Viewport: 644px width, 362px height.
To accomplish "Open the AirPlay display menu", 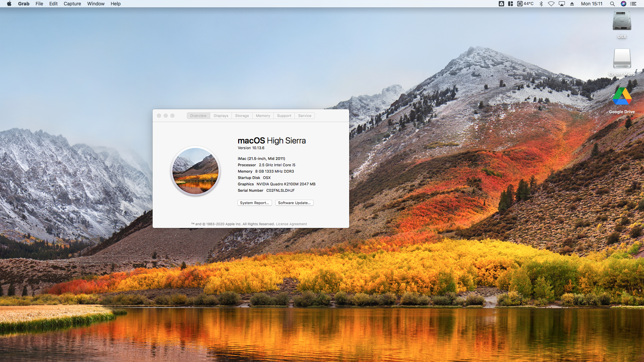I will tap(562, 4).
